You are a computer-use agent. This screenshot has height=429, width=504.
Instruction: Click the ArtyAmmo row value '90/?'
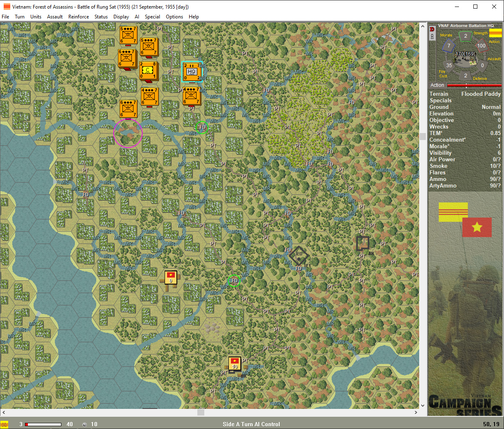495,185
